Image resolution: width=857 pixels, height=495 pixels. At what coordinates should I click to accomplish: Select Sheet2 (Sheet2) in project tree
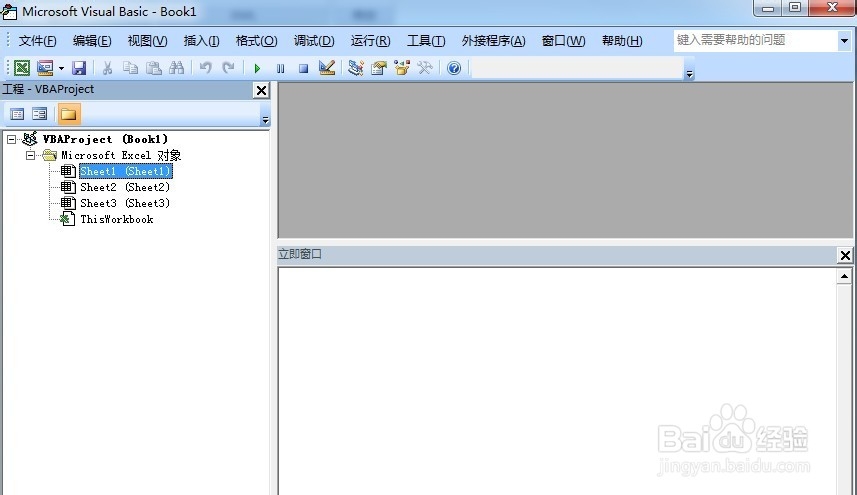pyautogui.click(x=125, y=187)
